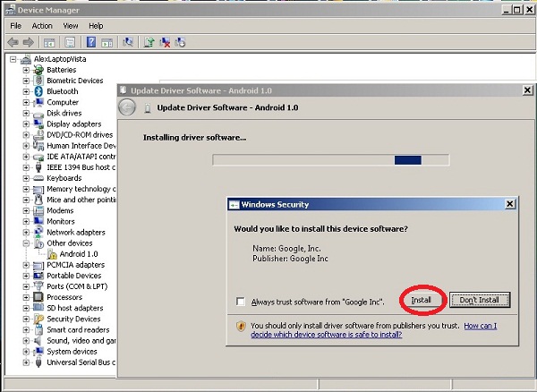Click the Don't Install button
Viewport: 537px width, 392px height.
click(480, 300)
